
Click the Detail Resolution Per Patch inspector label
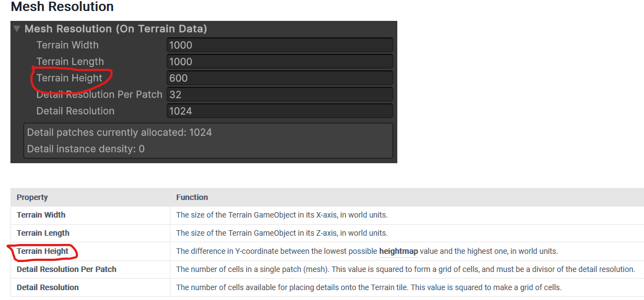point(99,95)
